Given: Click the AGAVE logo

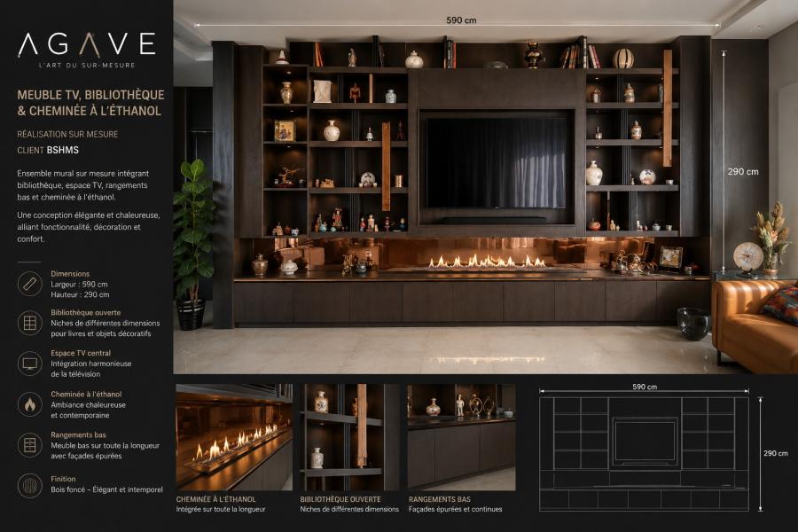Looking at the screenshot, I should pyautogui.click(x=87, y=50).
